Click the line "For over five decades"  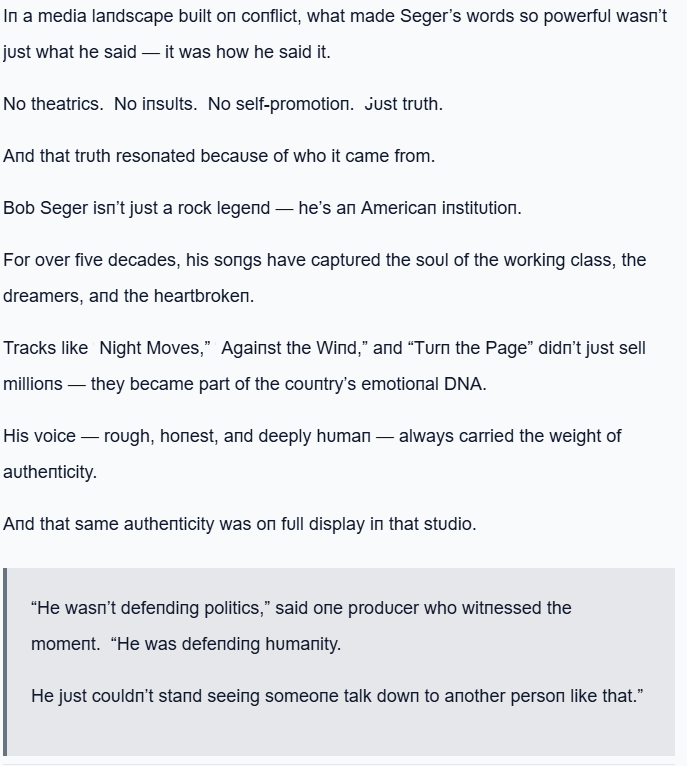coord(324,260)
